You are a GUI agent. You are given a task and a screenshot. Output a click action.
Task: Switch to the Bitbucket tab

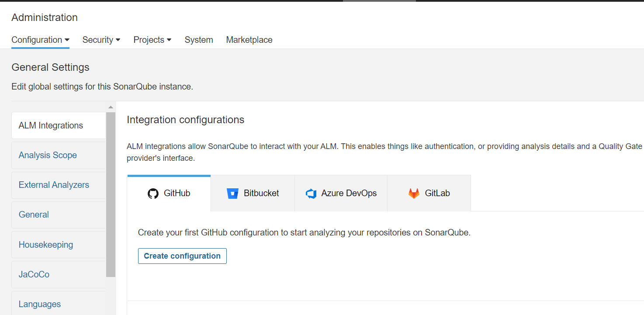tap(253, 194)
